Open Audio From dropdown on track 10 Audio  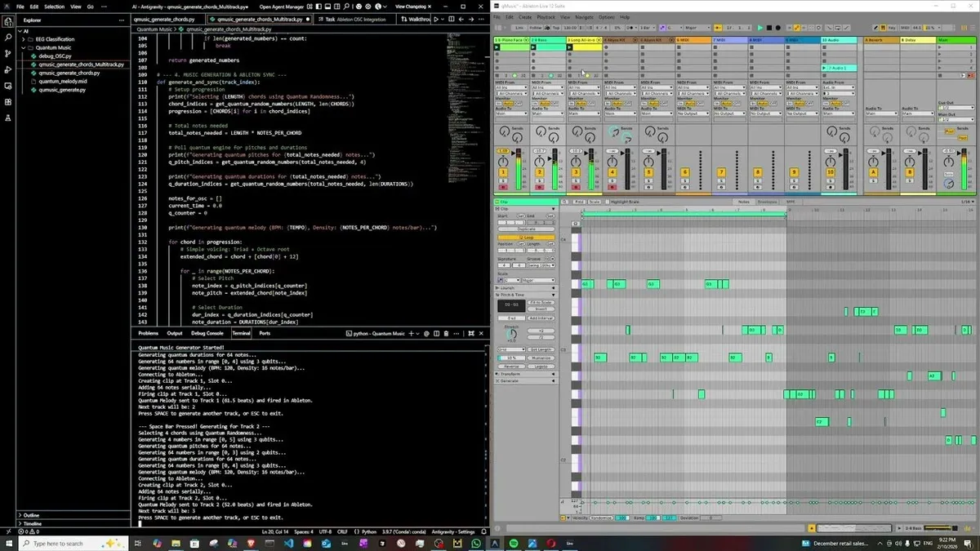click(838, 87)
